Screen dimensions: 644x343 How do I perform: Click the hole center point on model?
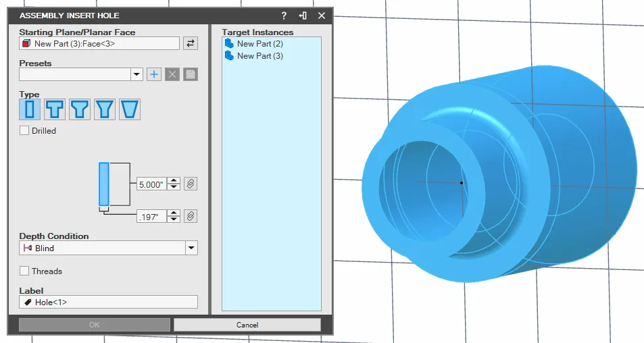point(462,183)
